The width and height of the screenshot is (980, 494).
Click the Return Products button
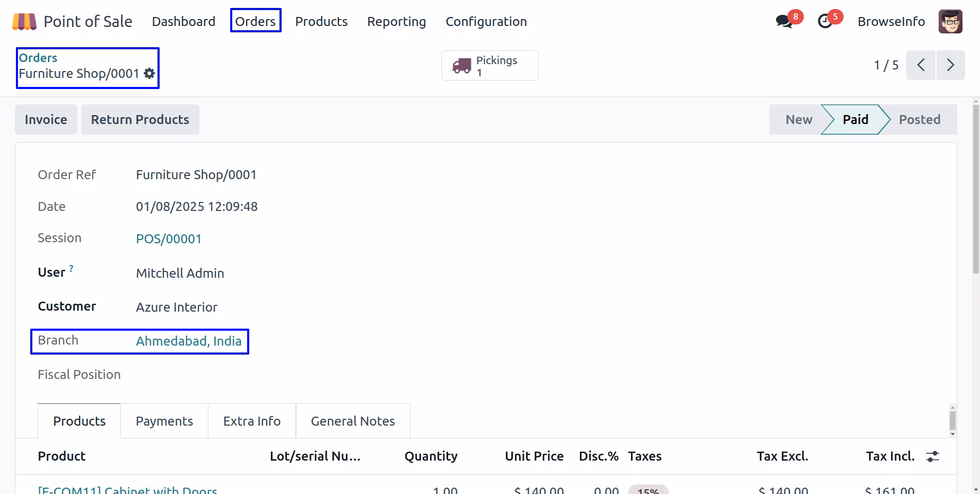(x=140, y=120)
